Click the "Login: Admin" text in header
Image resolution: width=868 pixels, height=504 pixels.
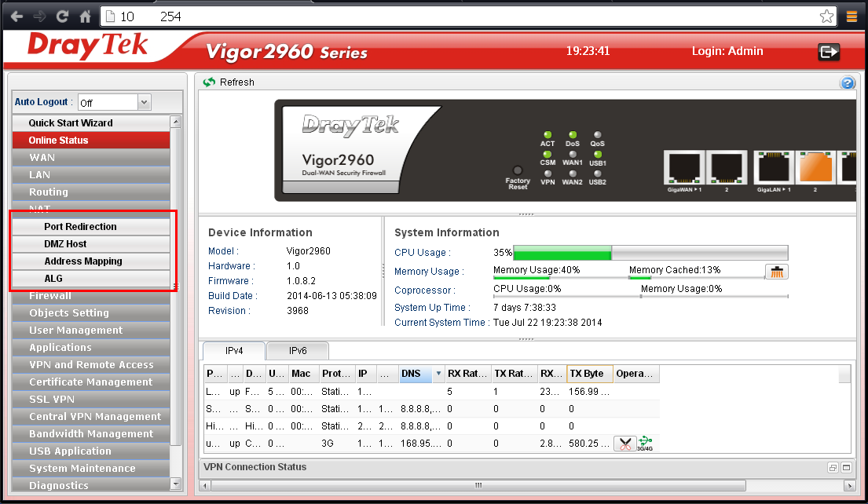click(727, 51)
